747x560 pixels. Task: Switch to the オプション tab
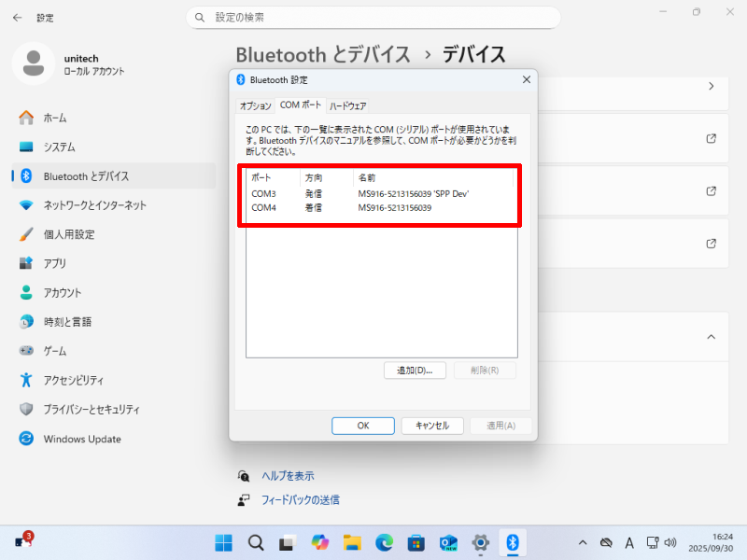click(x=255, y=106)
